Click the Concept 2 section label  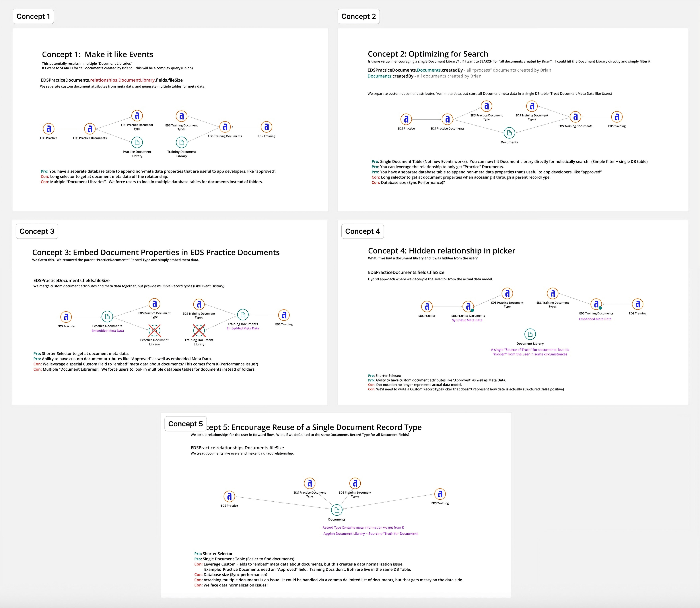pyautogui.click(x=359, y=16)
